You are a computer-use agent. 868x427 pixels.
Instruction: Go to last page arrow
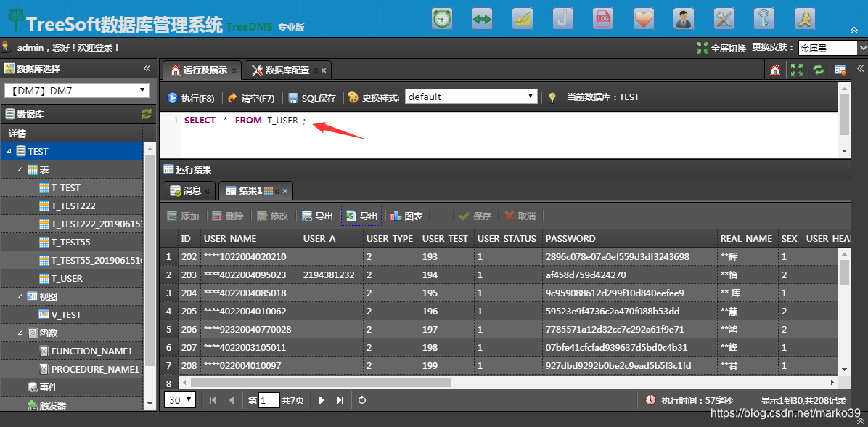pos(340,400)
